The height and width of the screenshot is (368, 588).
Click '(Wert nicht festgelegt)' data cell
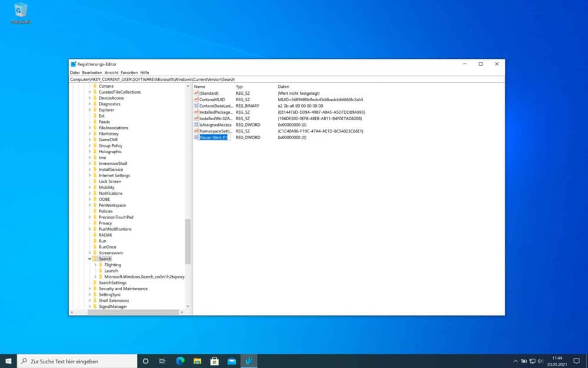(x=299, y=93)
